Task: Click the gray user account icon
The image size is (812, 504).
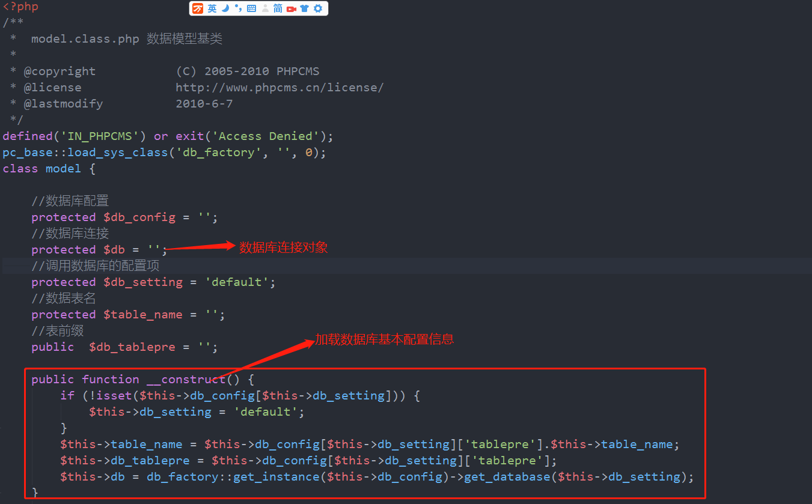Action: tap(265, 8)
